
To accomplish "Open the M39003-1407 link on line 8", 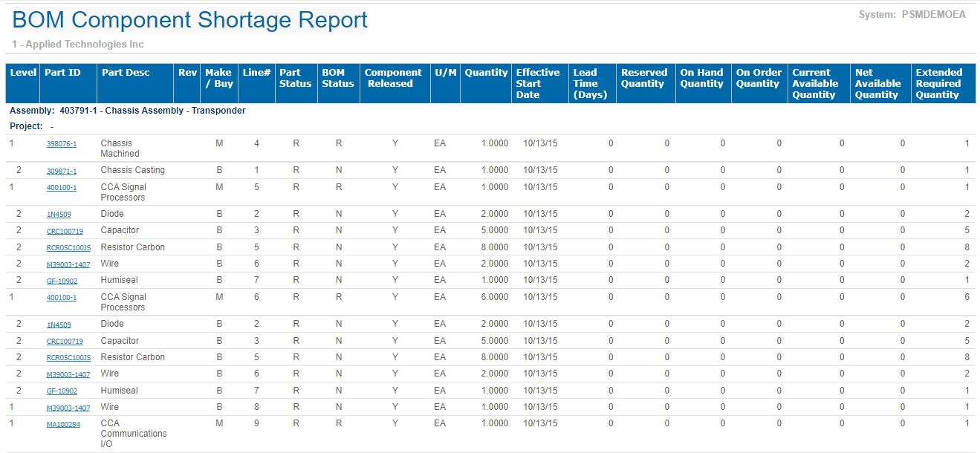I will [x=68, y=408].
